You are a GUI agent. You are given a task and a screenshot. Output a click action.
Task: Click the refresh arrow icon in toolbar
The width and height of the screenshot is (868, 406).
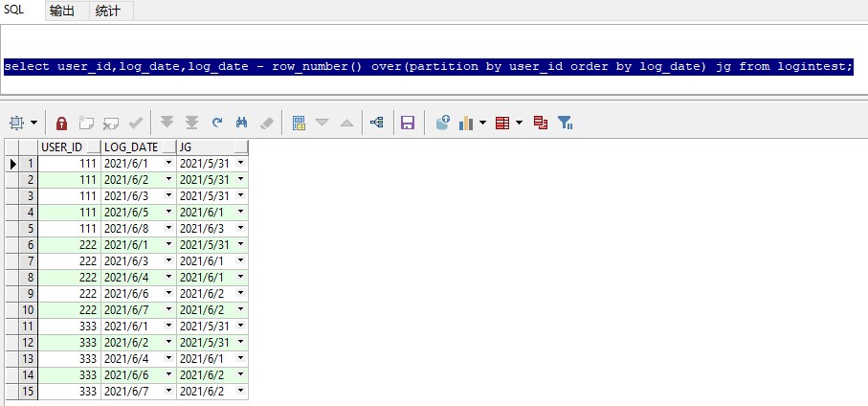[217, 123]
